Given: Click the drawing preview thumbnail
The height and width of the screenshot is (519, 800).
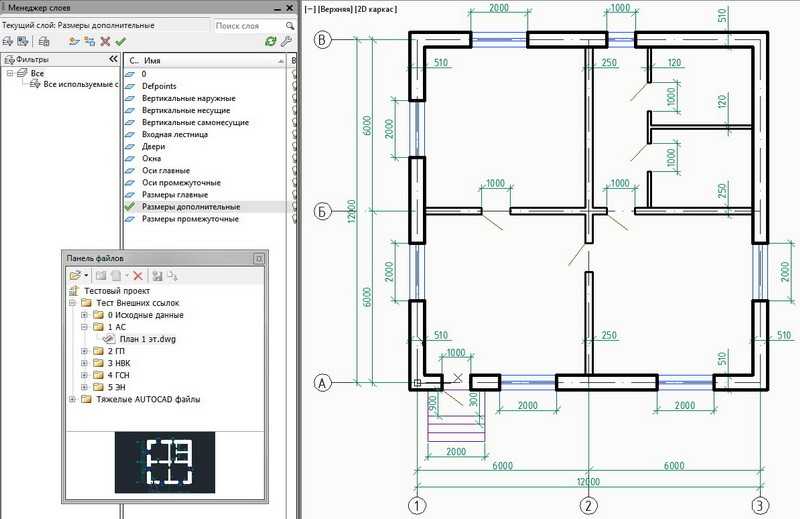Looking at the screenshot, I should click(x=165, y=462).
